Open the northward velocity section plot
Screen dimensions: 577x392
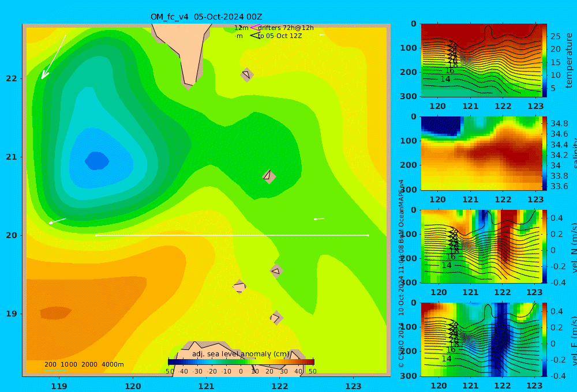click(x=481, y=246)
